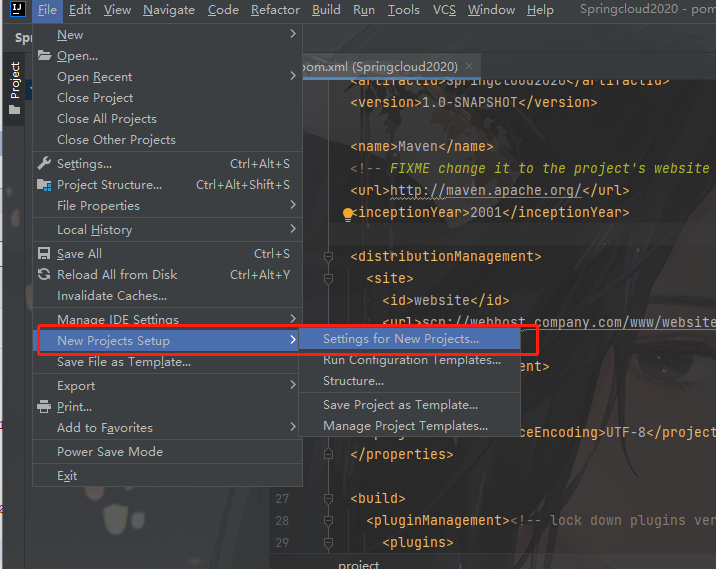Screen dimensions: 716x569
Task: Choose Settings for New Projects...
Action: (x=410, y=339)
